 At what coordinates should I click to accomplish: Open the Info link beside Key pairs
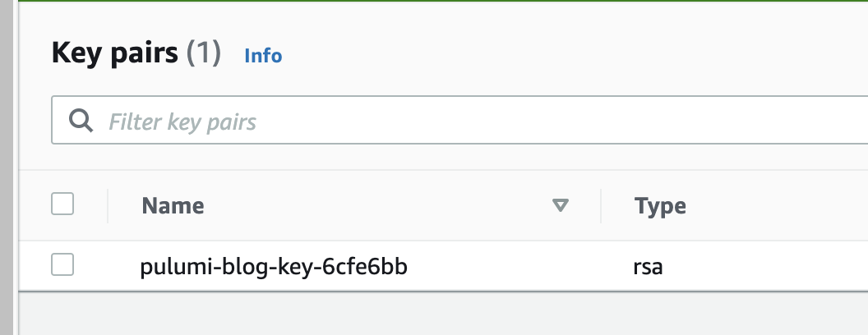tap(263, 56)
